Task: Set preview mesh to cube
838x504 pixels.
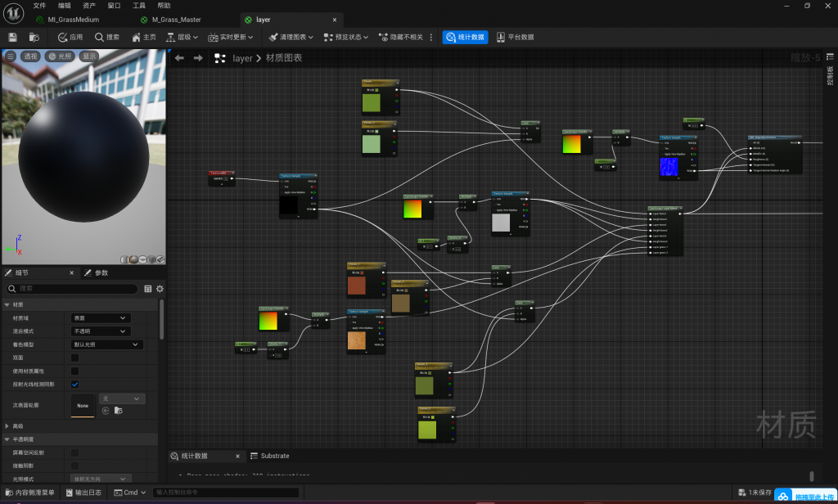Action: coord(151,259)
